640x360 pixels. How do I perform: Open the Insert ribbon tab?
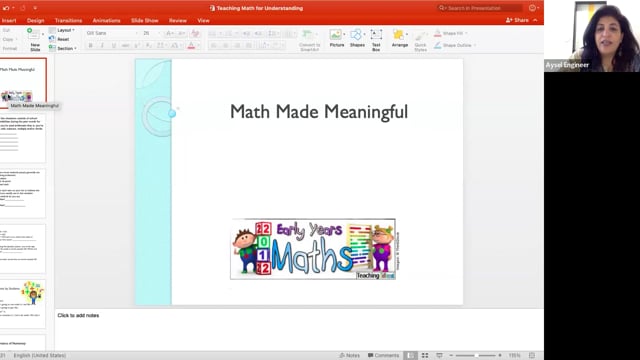9,20
